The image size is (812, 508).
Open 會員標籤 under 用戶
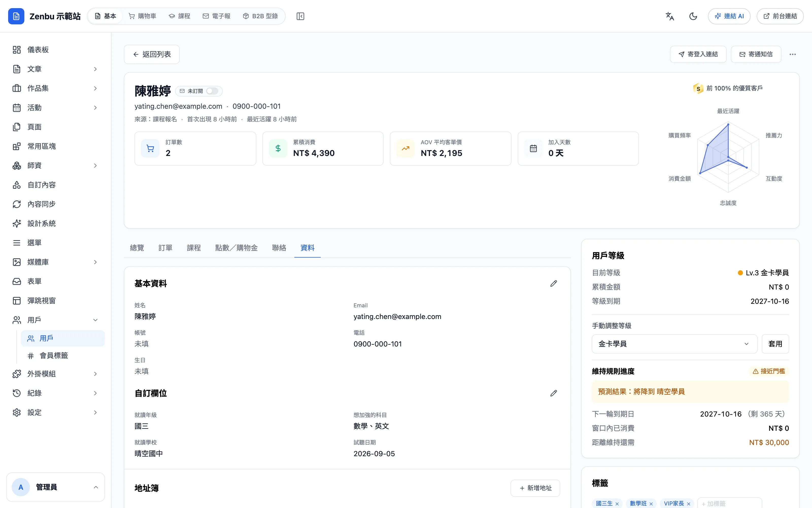point(63,355)
